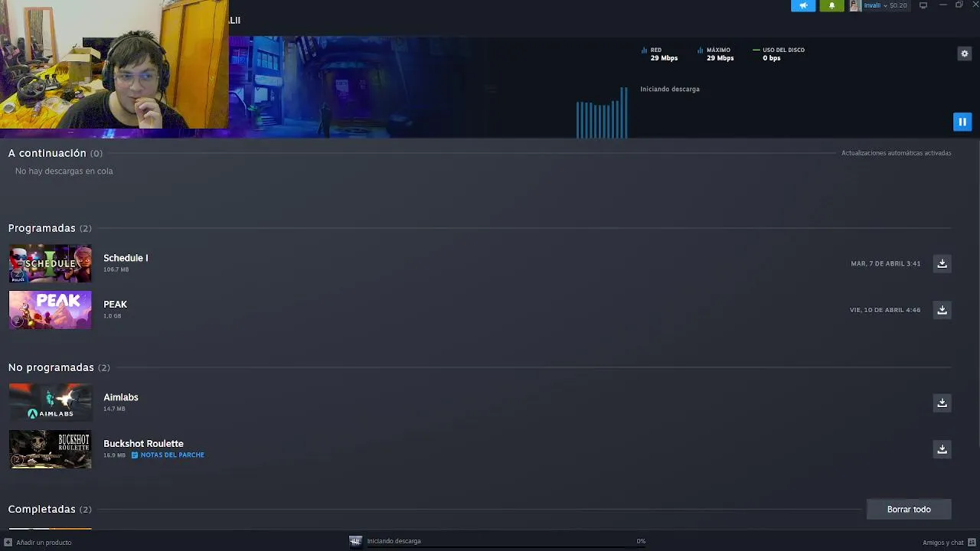The width and height of the screenshot is (980, 551).
Task: Click the status bar game icon
Action: (355, 541)
